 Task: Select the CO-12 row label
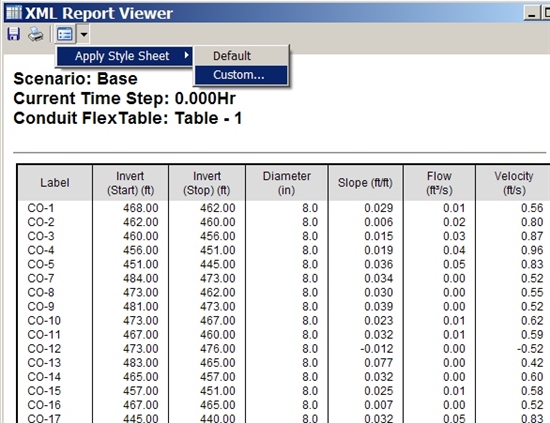coord(44,349)
